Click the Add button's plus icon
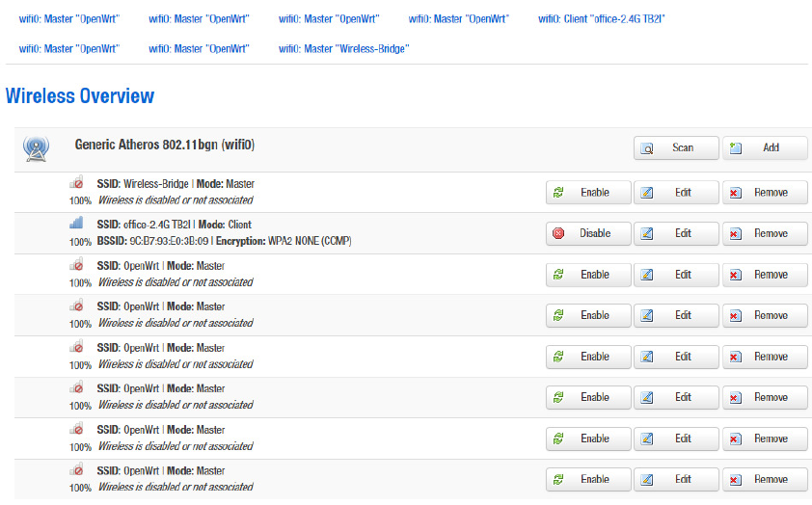This screenshot has height=505, width=812. pyautogui.click(x=736, y=147)
